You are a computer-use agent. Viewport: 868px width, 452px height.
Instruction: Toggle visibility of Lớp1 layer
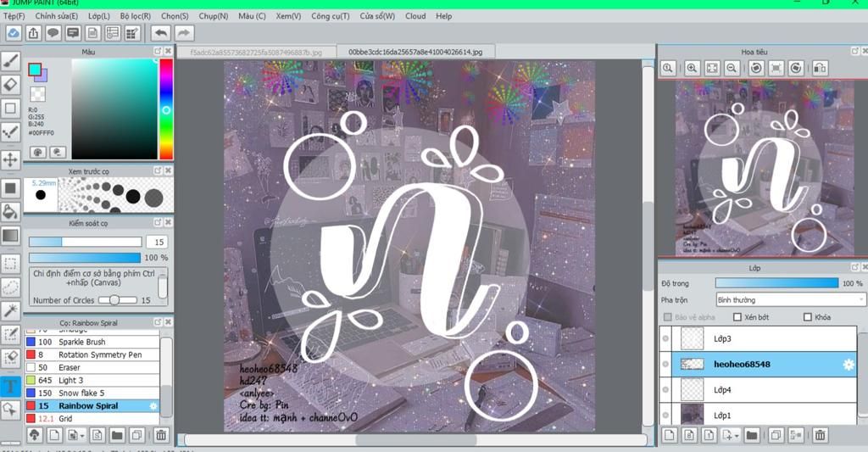point(665,415)
